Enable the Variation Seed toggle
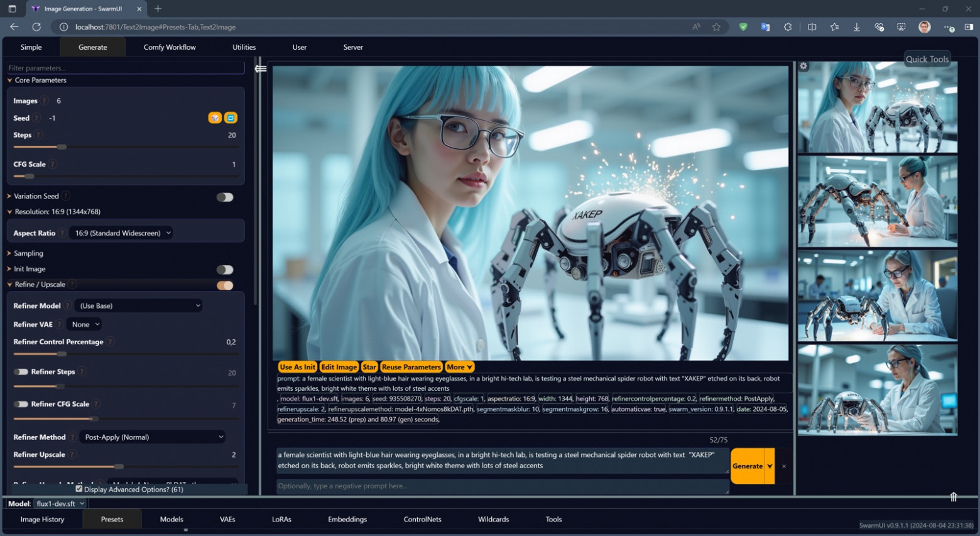Viewport: 980px width, 536px height. click(x=224, y=197)
